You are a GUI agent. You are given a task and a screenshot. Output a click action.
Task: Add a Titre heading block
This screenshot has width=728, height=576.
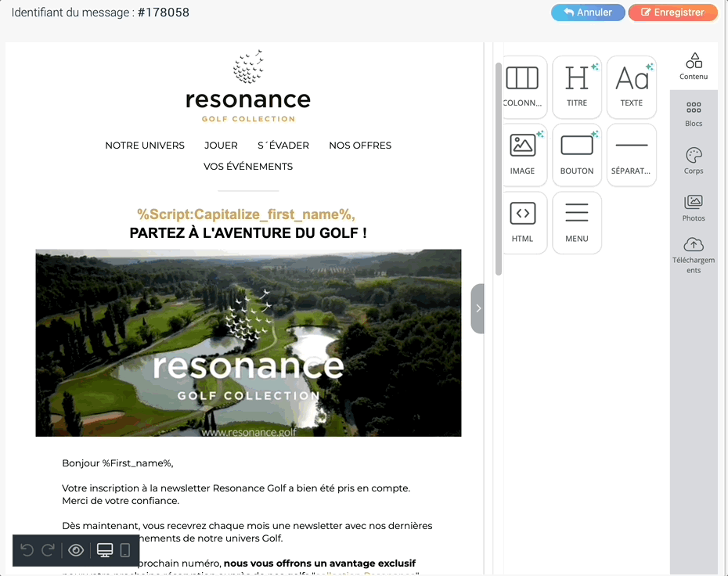[x=577, y=87]
